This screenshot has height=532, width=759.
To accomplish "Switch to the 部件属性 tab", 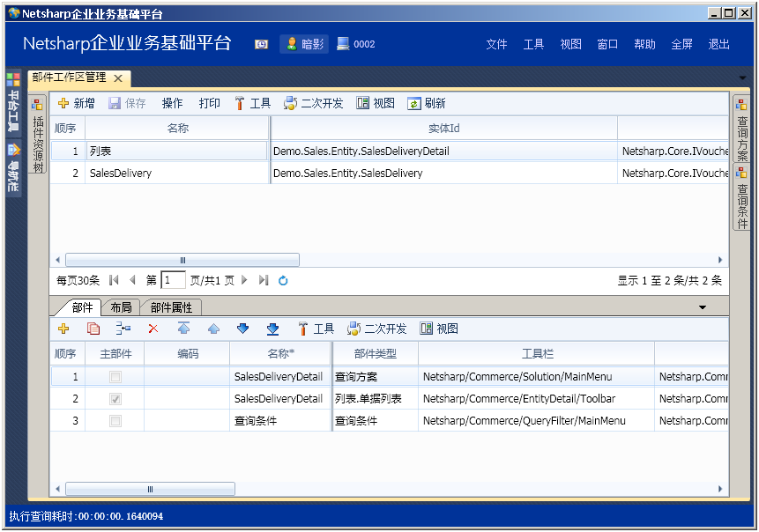I will tap(171, 307).
